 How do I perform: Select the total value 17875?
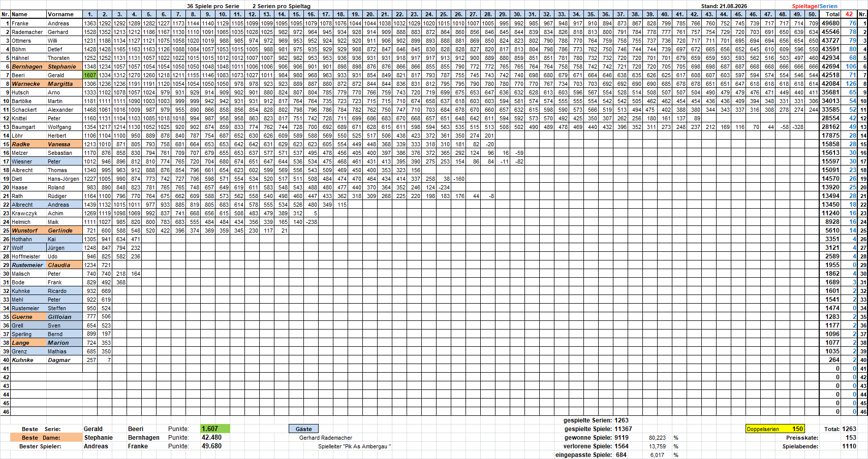(830, 136)
